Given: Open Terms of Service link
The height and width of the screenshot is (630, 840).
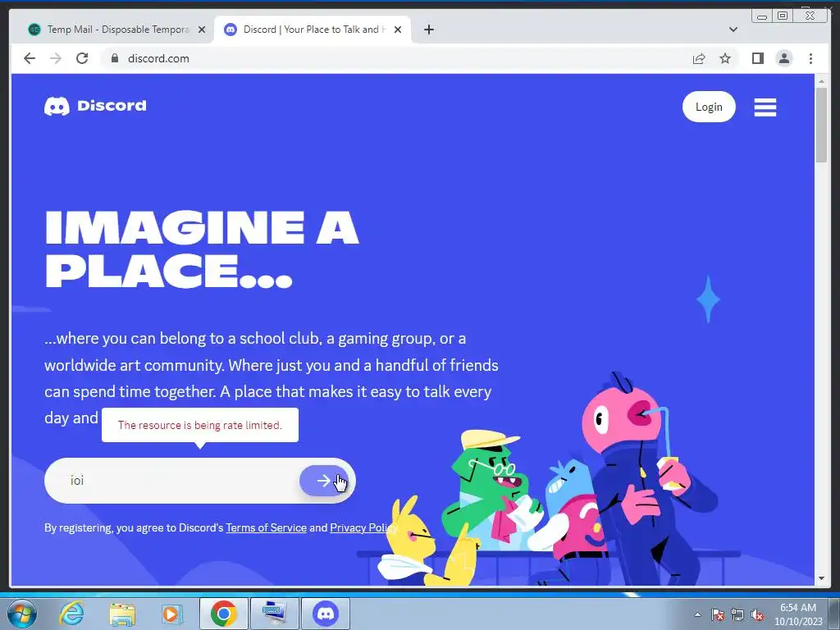Looking at the screenshot, I should (267, 527).
